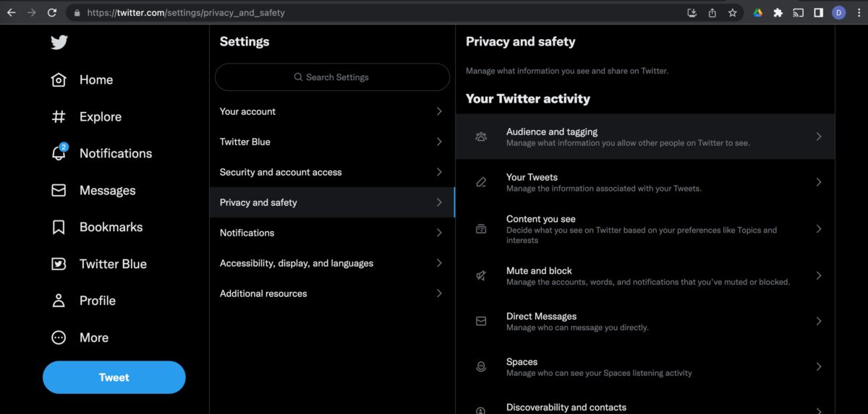Expand Security and account access chevron
This screenshot has height=414, width=868.
click(x=439, y=172)
